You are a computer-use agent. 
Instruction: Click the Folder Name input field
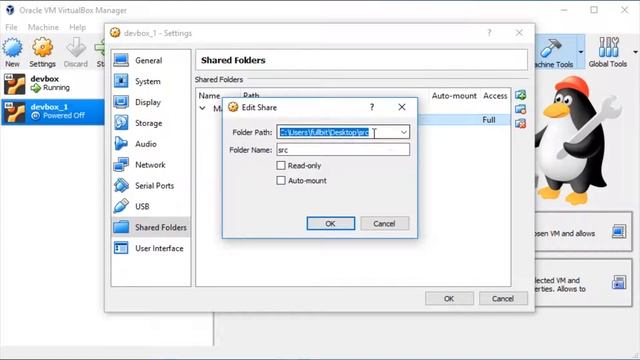[x=343, y=150]
